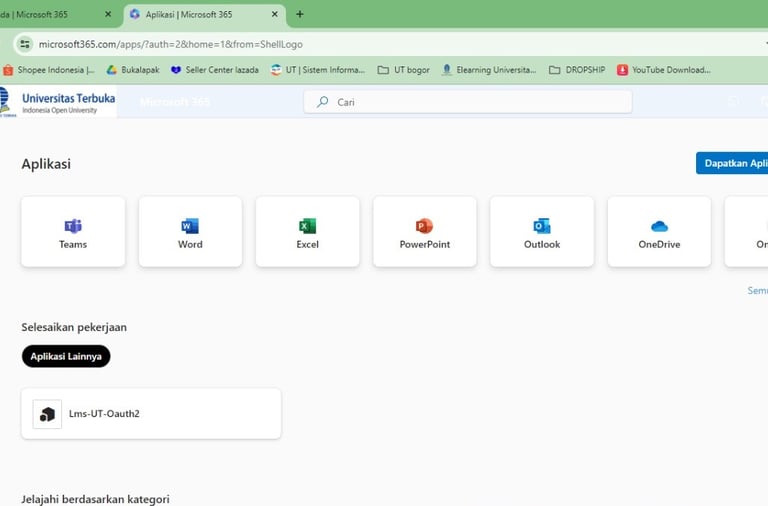Open the UT | Sistem Informa... bookmark
The width and height of the screenshot is (768, 506).
(318, 70)
